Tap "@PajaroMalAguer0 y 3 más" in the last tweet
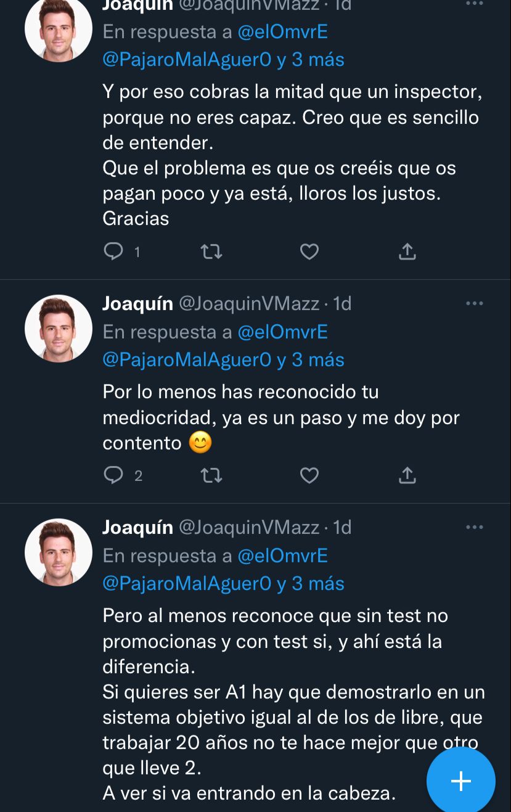The image size is (511, 812). pos(223,583)
